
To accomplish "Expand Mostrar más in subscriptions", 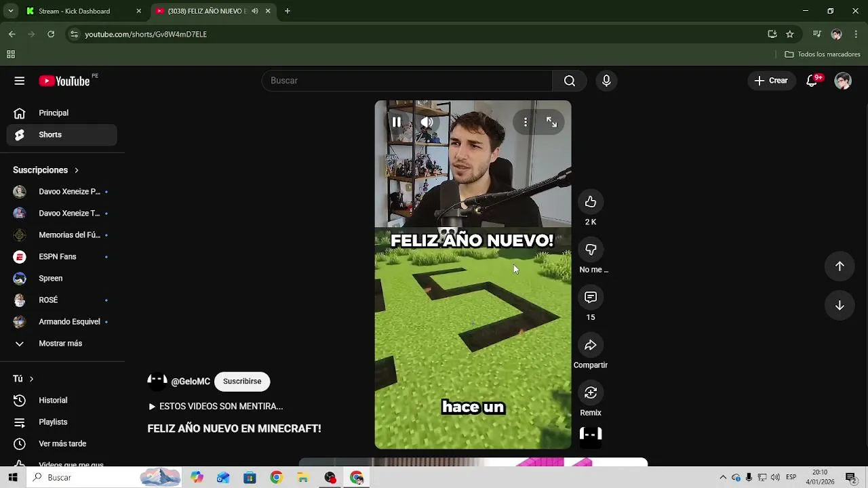I will (62, 344).
